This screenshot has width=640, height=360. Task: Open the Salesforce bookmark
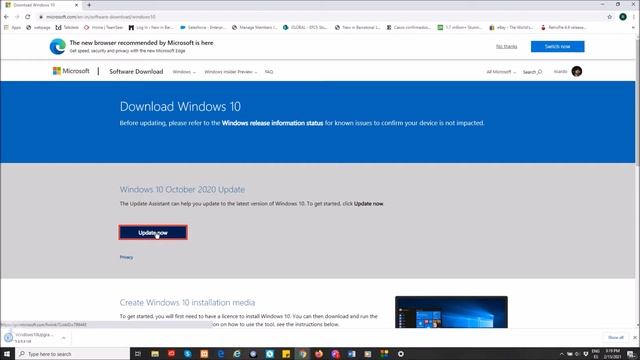(x=203, y=27)
